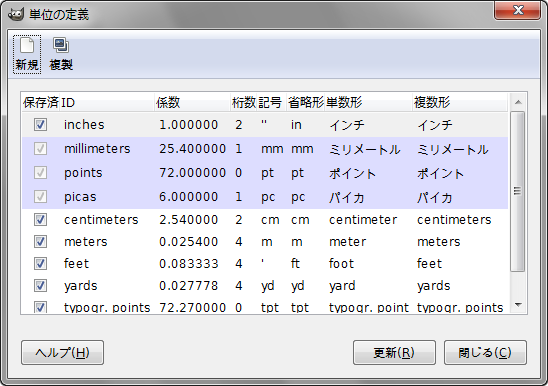This screenshot has width=548, height=386.
Task: Click the singular form 'meter'
Action: [348, 242]
